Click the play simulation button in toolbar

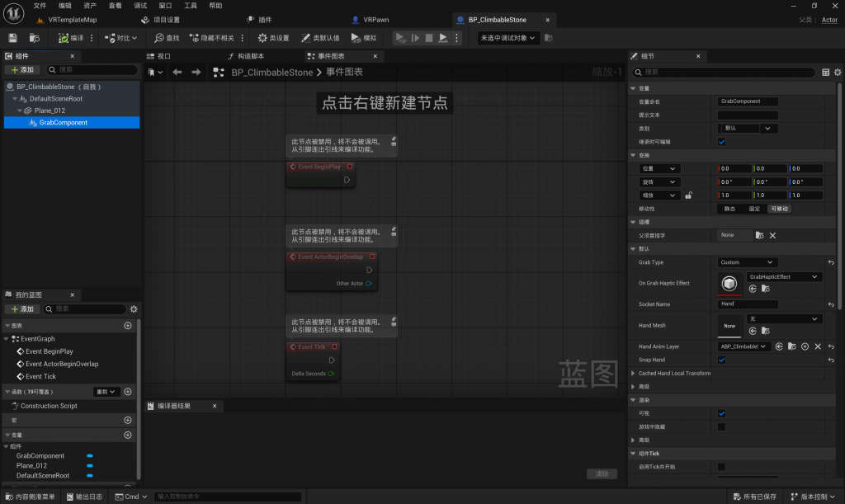(x=400, y=38)
